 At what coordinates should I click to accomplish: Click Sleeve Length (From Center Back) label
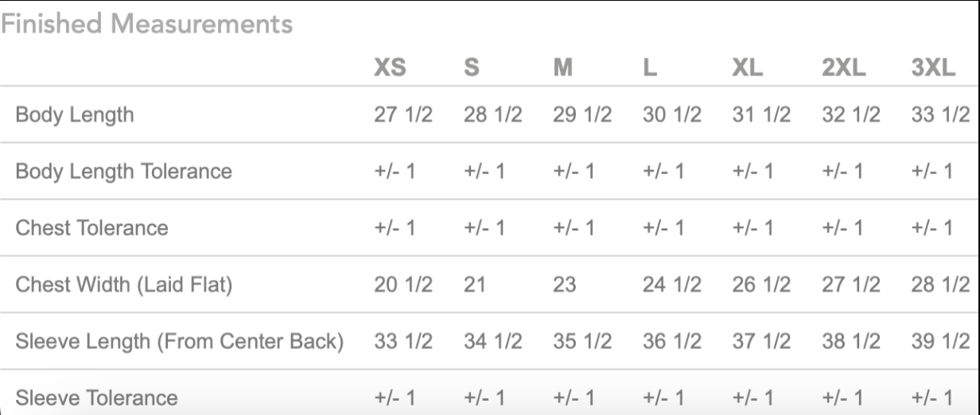(180, 341)
